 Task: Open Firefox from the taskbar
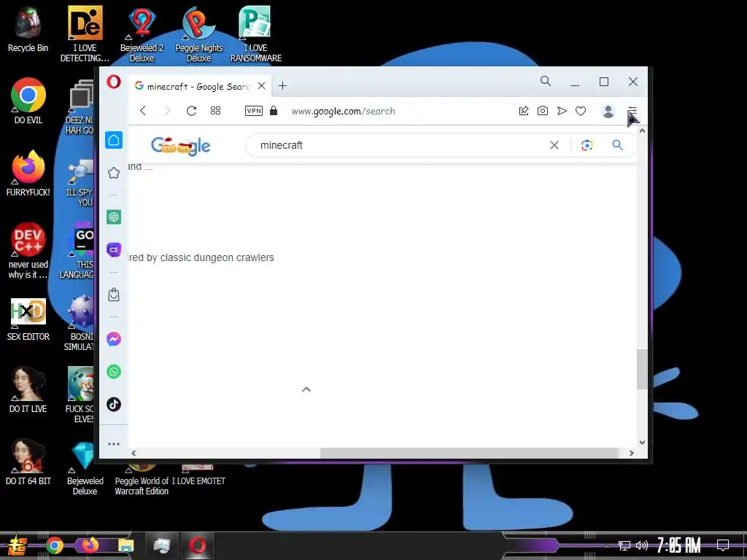pyautogui.click(x=90, y=545)
